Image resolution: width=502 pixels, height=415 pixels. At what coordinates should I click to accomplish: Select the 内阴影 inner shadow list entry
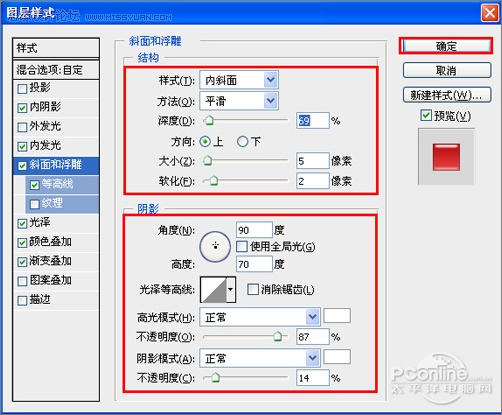click(56, 108)
